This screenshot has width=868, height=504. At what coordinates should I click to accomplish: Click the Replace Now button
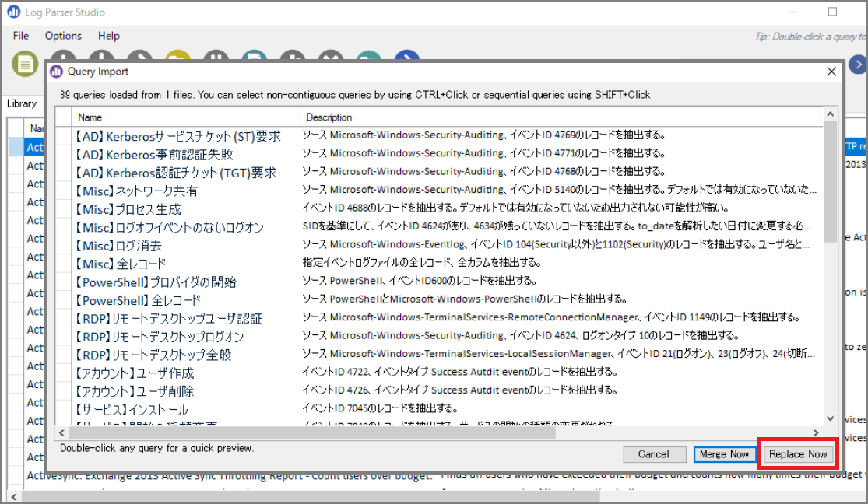798,454
